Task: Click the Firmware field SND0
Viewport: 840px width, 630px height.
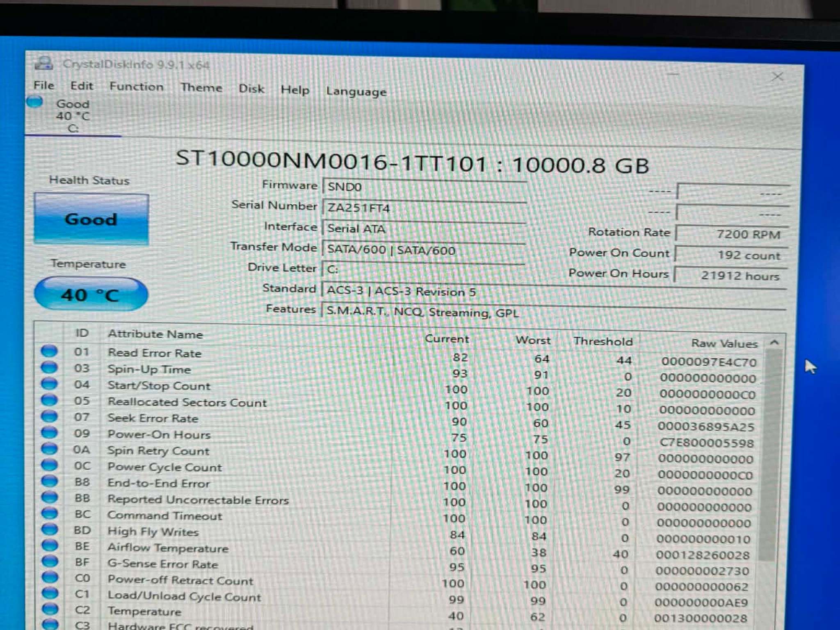Action: 425,187
